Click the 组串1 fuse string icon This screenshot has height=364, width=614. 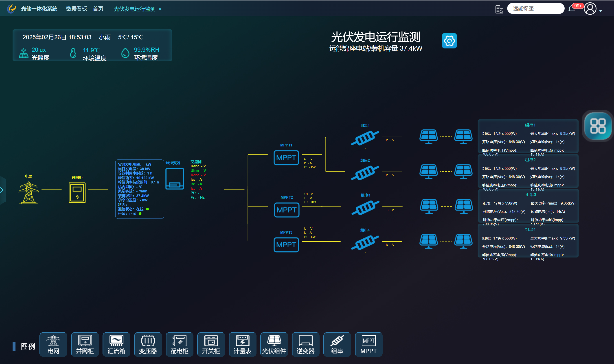[x=365, y=138]
